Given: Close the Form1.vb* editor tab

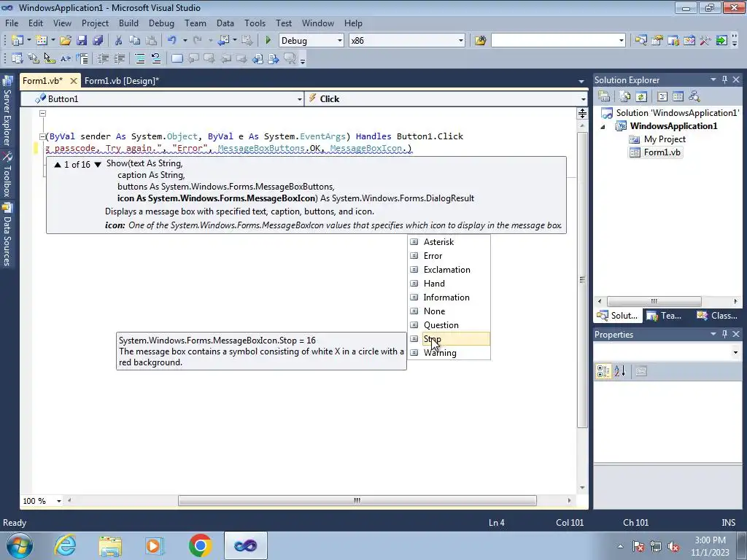Looking at the screenshot, I should pos(74,81).
